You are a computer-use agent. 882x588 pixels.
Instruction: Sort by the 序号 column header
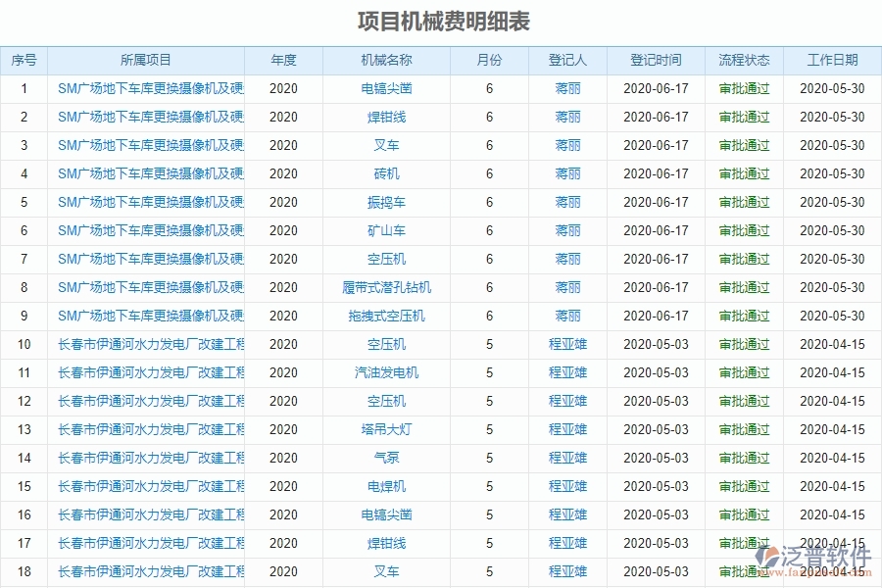[23, 60]
